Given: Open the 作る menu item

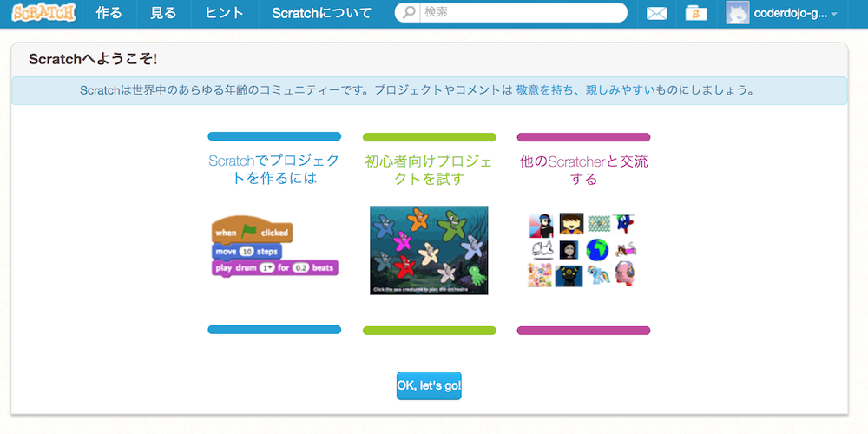Looking at the screenshot, I should 109,13.
